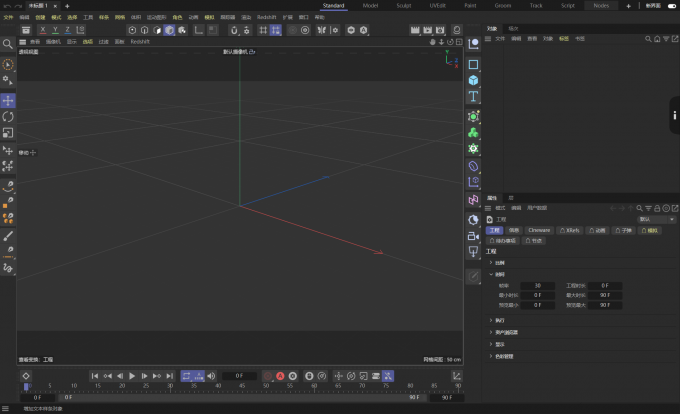Open the Timeline dope sheet icon
Viewport: 680px width, 414px height.
pos(457,376)
